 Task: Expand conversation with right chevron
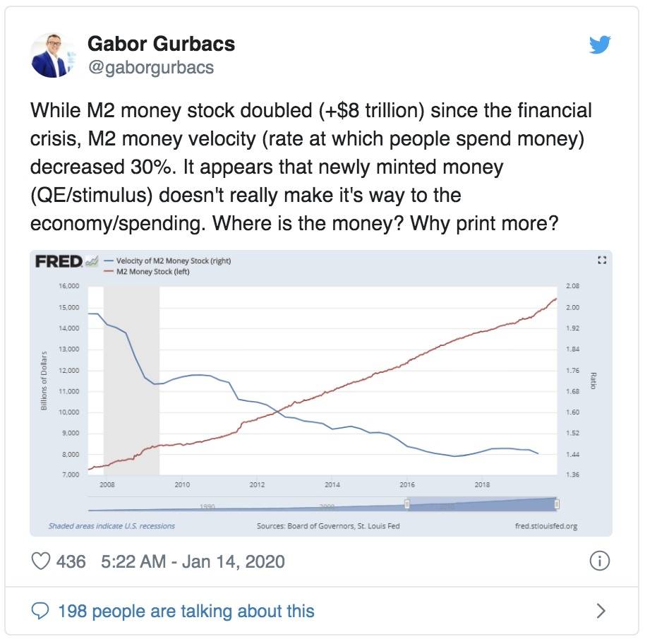pos(601,611)
